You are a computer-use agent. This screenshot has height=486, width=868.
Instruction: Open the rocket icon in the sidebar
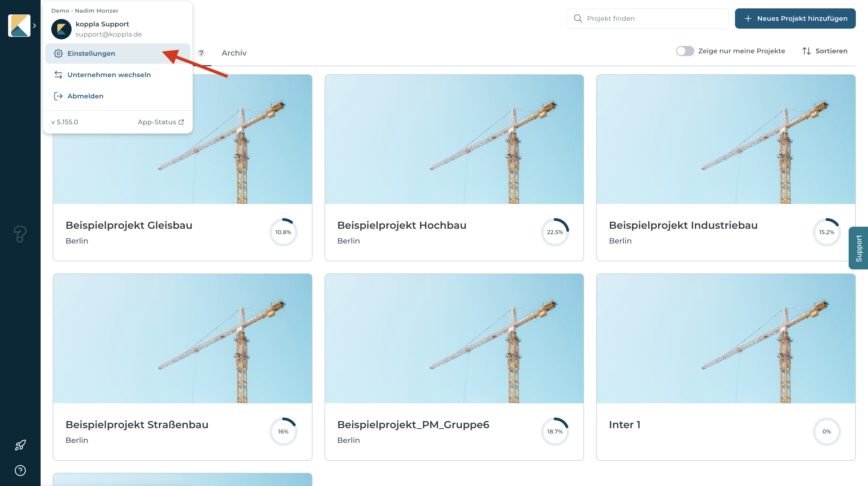(x=20, y=445)
